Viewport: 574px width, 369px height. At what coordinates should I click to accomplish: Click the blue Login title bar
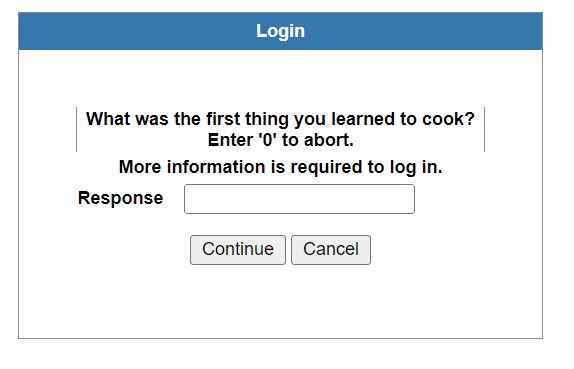(280, 31)
